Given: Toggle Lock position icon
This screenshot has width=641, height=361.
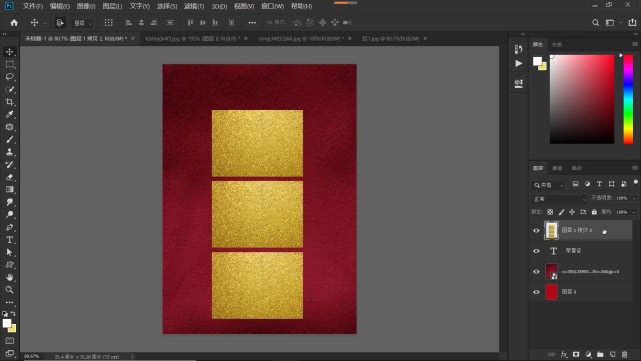Looking at the screenshot, I should [x=572, y=212].
